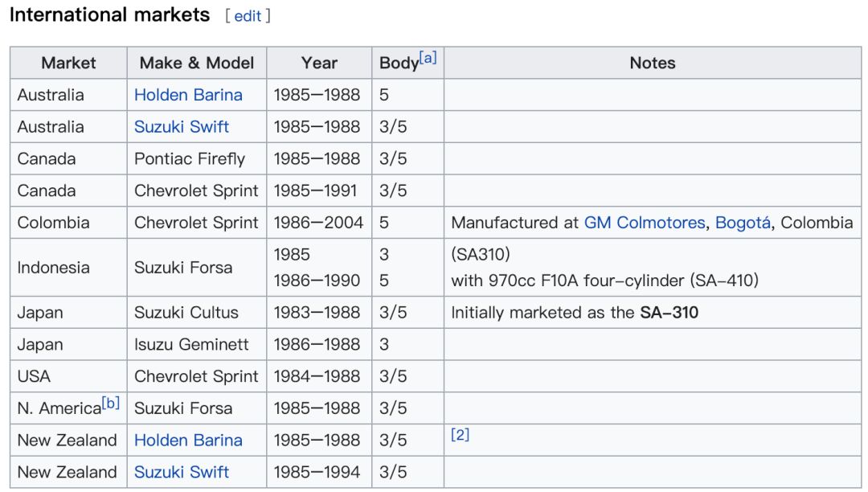The height and width of the screenshot is (492, 868).
Task: Click the bold SA-310 text in Notes
Action: click(669, 312)
